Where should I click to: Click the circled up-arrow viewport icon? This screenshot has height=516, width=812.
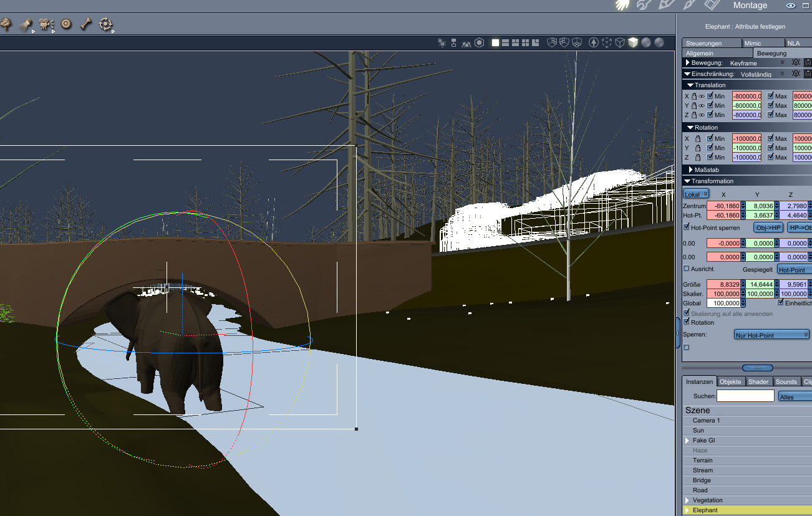[x=594, y=42]
